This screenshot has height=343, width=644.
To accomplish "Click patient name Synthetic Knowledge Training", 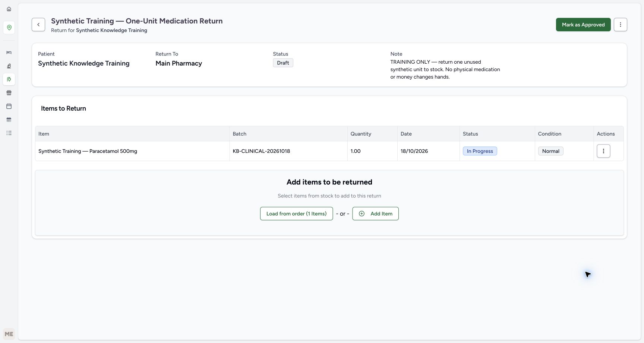I will [x=83, y=63].
